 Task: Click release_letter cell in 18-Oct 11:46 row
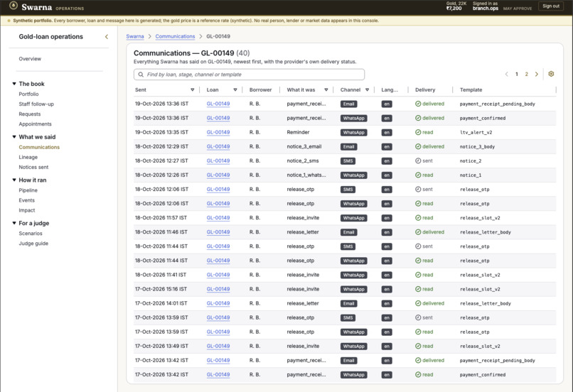click(303, 232)
